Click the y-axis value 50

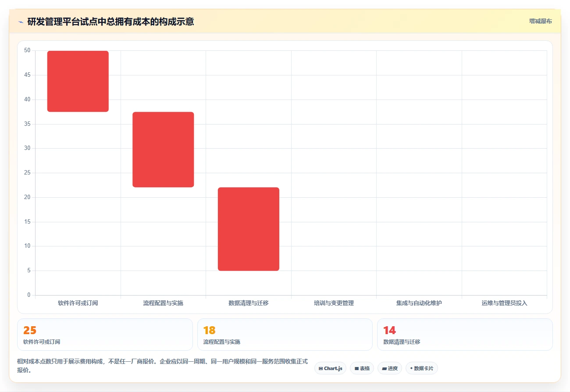tap(27, 50)
